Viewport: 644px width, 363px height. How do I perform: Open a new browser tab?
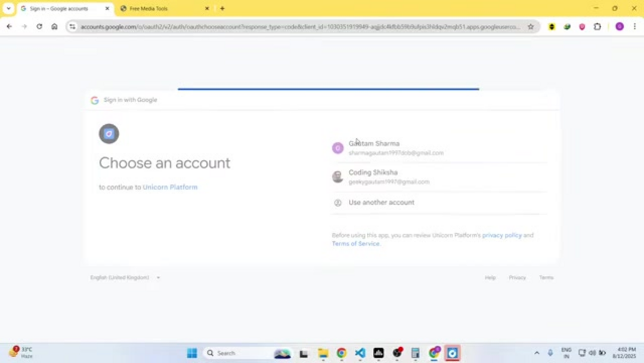[x=222, y=8]
